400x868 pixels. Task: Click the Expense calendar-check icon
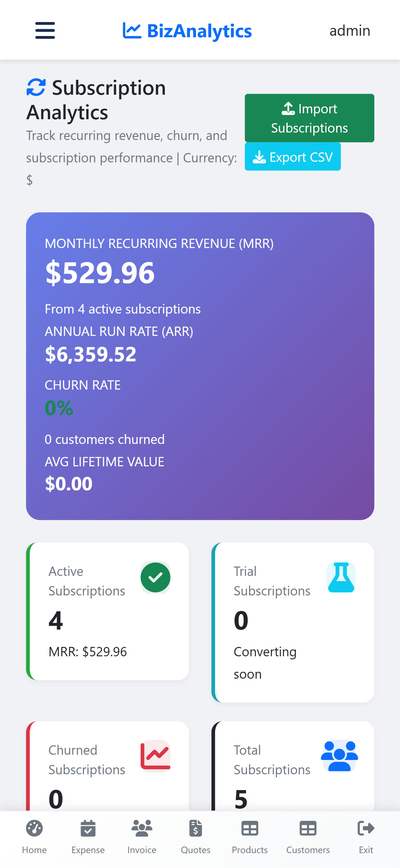[x=88, y=828]
